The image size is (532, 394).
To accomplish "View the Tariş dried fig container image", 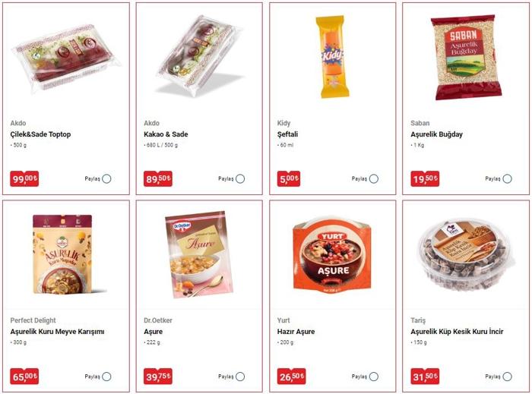I will click(465, 255).
